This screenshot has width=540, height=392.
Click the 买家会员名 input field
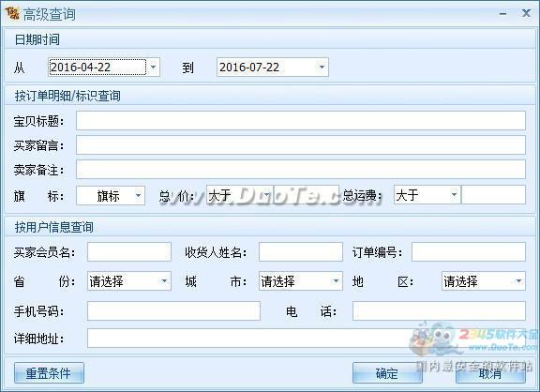click(129, 252)
